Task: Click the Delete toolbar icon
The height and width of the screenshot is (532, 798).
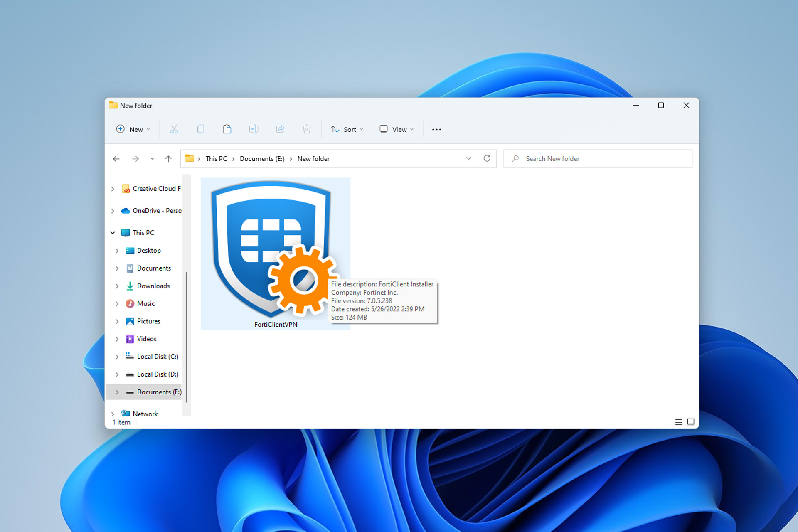Action: (307, 129)
